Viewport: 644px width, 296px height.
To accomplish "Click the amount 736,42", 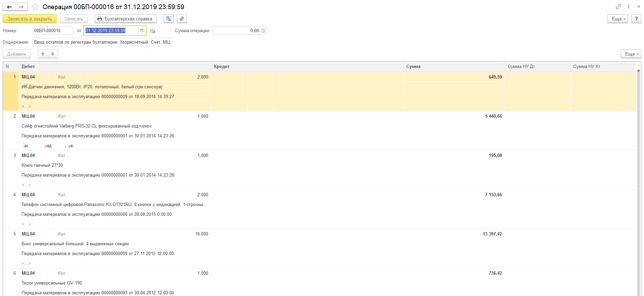I will [495, 273].
